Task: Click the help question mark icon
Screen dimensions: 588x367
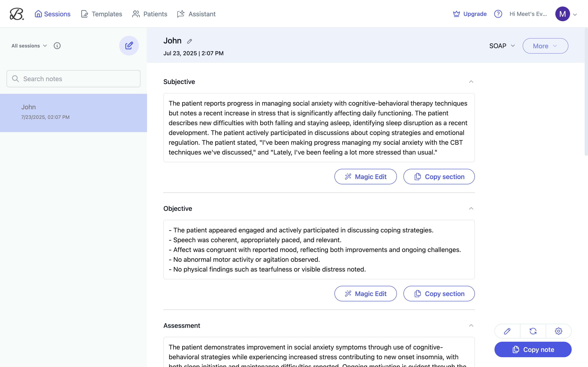Action: pos(498,14)
